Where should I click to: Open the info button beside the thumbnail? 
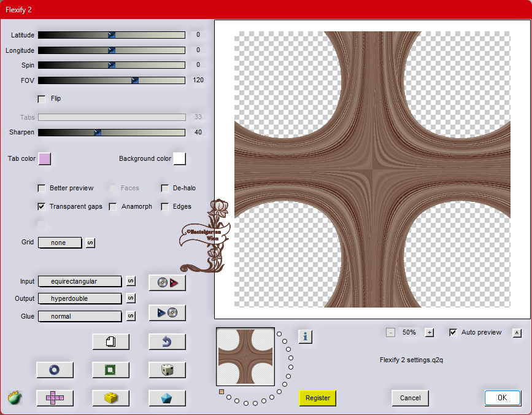click(306, 336)
